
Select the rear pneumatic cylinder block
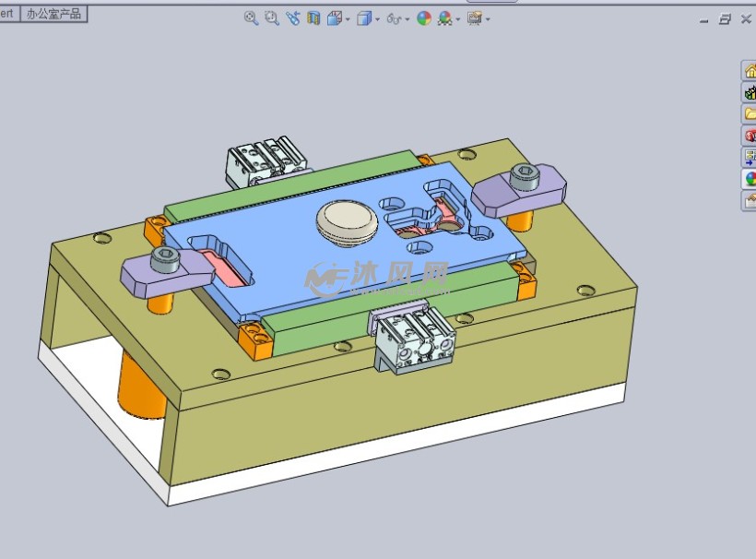coord(266,161)
